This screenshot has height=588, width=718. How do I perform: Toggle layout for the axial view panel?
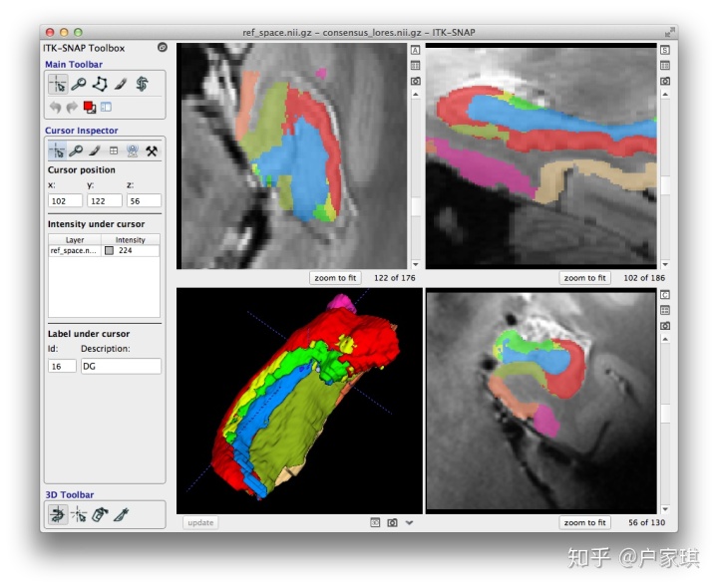[x=415, y=66]
